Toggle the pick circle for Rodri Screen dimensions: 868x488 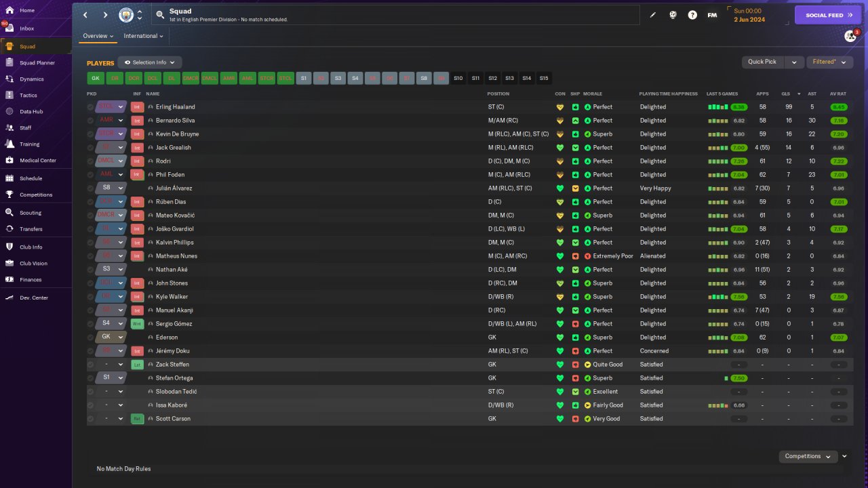pyautogui.click(x=91, y=161)
